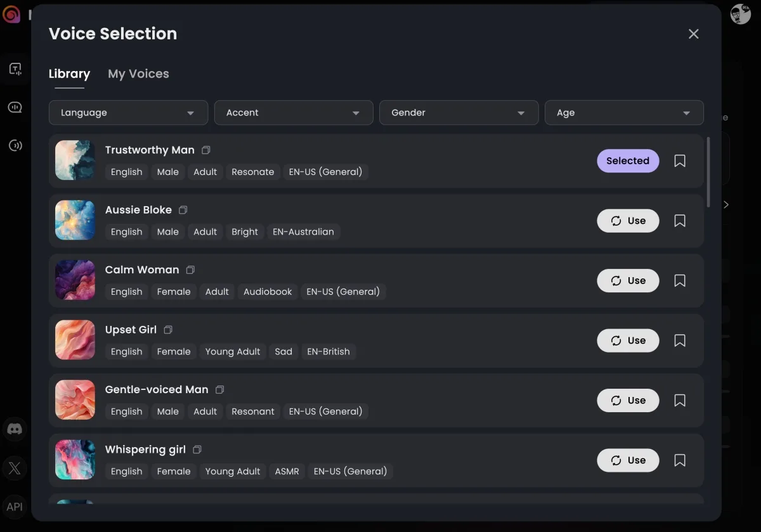Bookmark the Trustworthy Man voice
Viewport: 761px width, 532px height.
click(x=680, y=161)
